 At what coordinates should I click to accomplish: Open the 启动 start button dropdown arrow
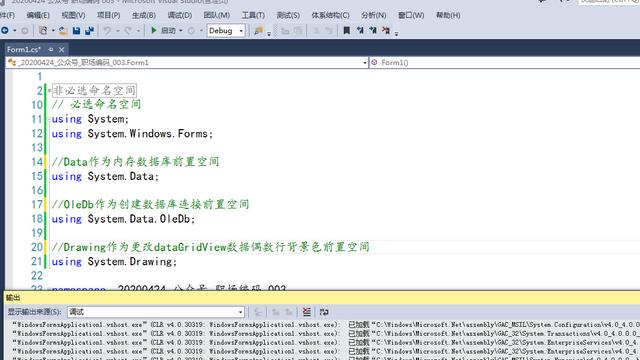tap(180, 31)
